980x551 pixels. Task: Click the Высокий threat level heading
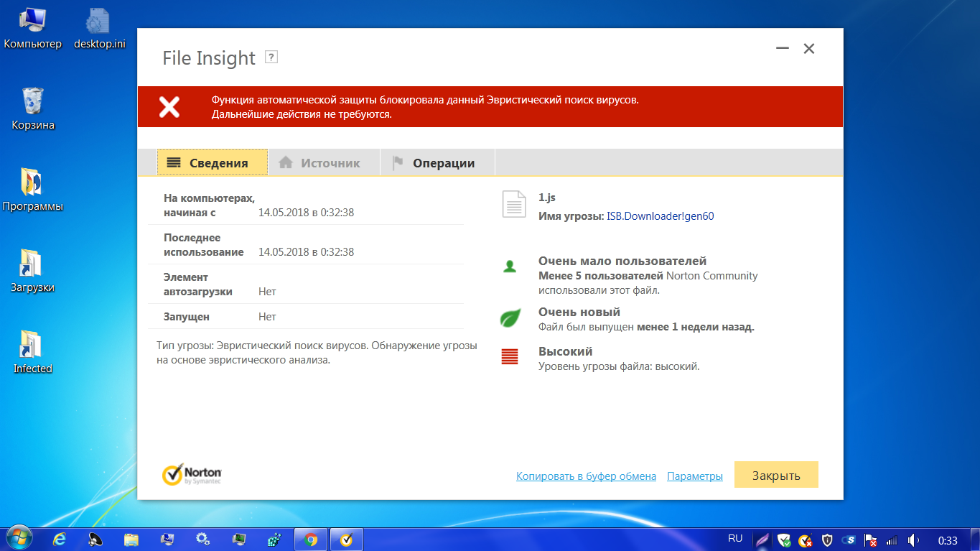click(566, 351)
